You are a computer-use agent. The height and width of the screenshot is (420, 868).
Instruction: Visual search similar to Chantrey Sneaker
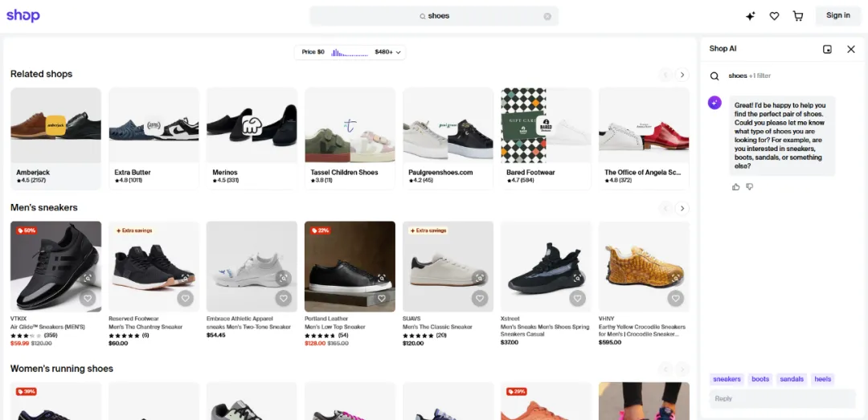click(186, 279)
